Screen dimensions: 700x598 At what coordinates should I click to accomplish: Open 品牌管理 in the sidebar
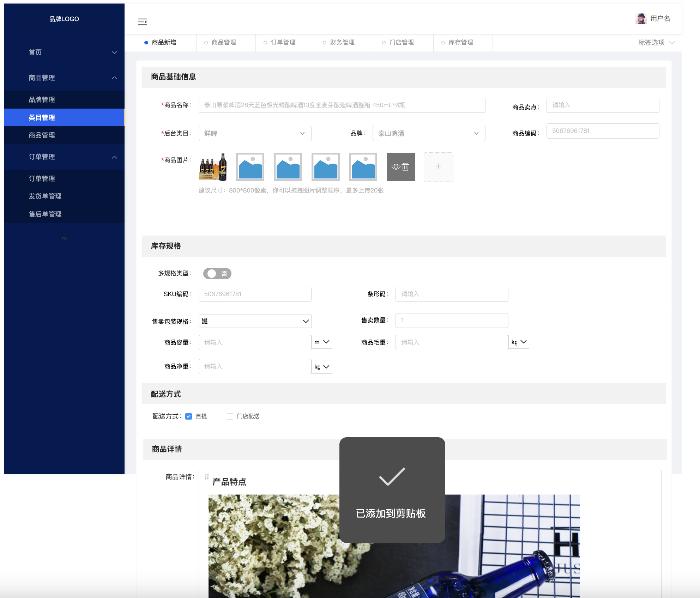click(64, 100)
